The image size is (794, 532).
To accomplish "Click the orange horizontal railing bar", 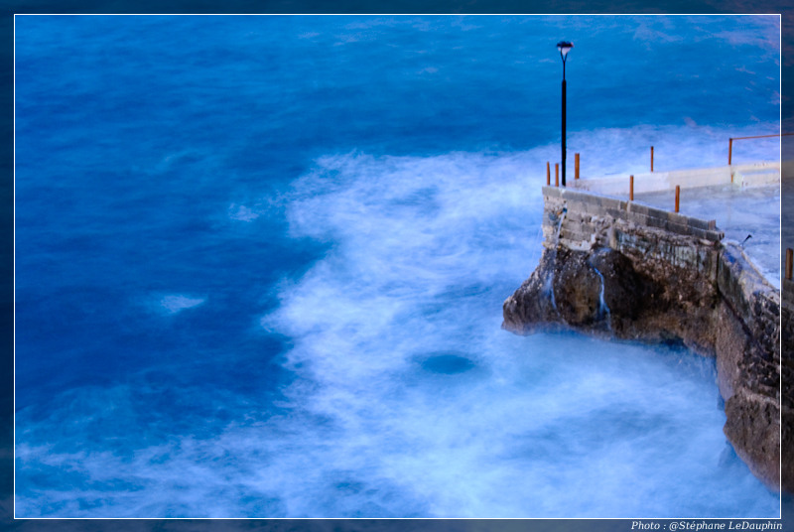I will pos(756,137).
